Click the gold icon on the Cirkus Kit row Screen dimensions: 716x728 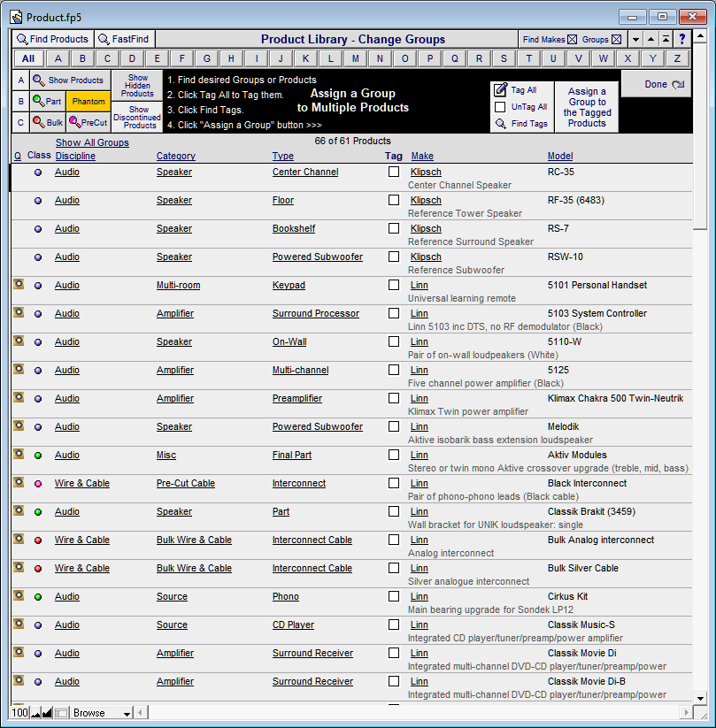[19, 595]
